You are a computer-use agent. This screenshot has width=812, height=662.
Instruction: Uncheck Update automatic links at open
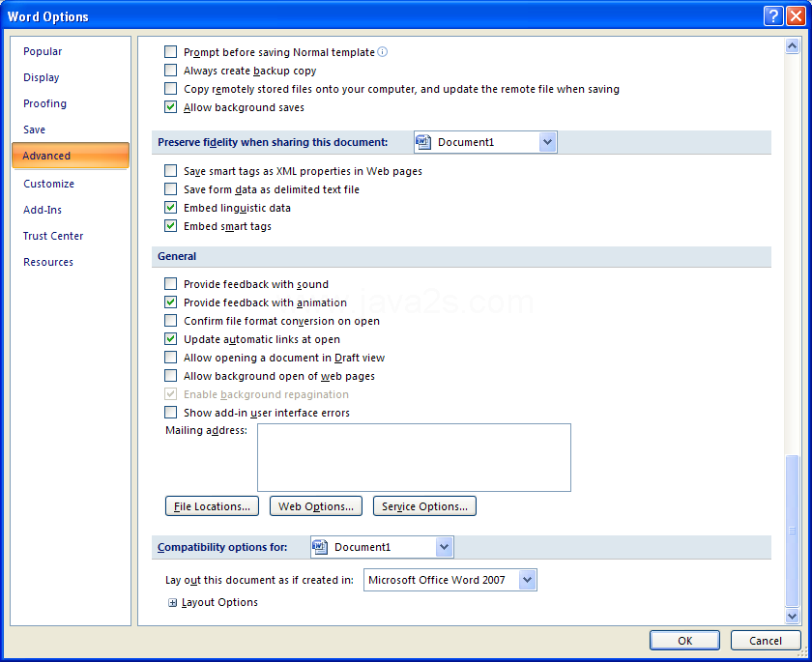[170, 338]
